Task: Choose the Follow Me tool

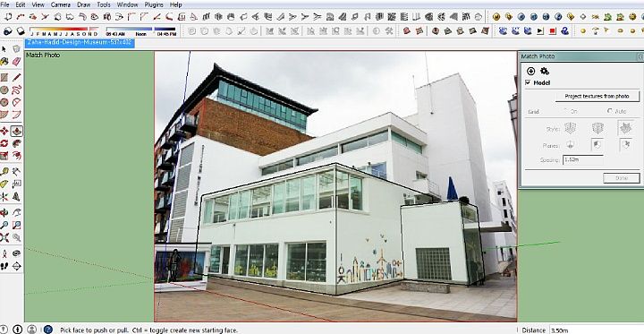Action: (x=16, y=143)
